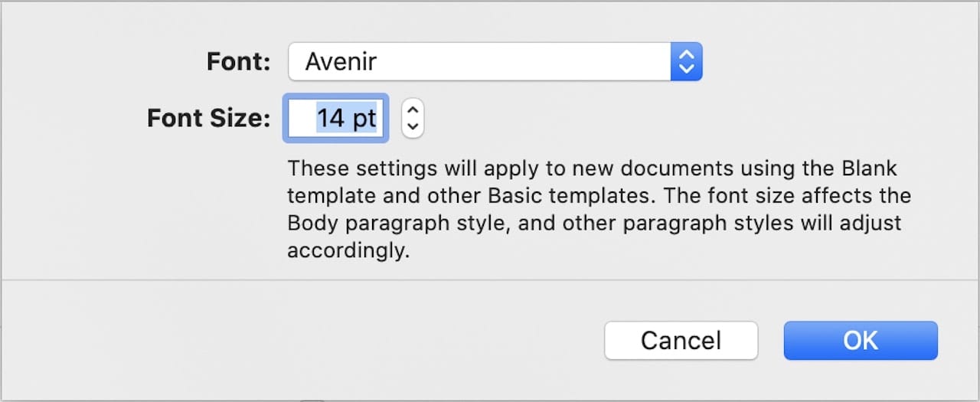Click the divider line above the buttons
Image resolution: width=980 pixels, height=402 pixels.
[x=490, y=280]
